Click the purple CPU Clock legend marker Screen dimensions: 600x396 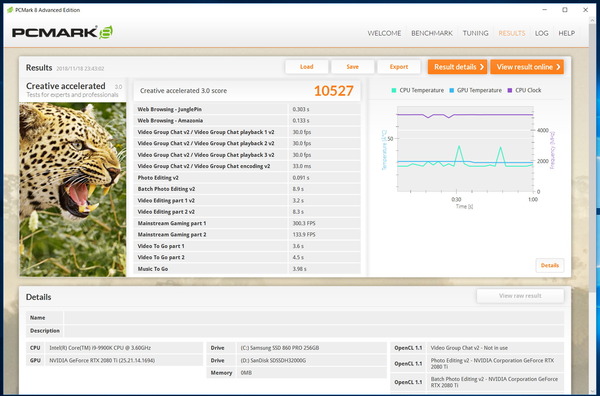(x=509, y=90)
